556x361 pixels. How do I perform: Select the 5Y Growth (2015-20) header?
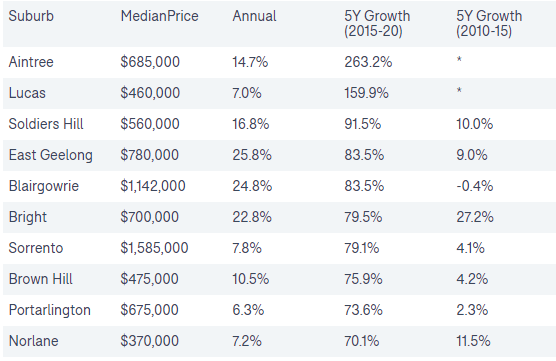pos(377,23)
